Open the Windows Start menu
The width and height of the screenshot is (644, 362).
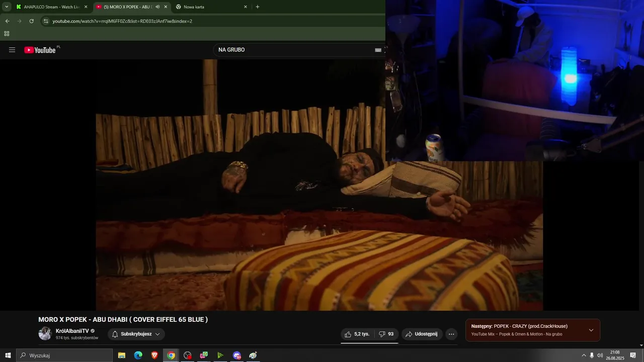point(8,355)
